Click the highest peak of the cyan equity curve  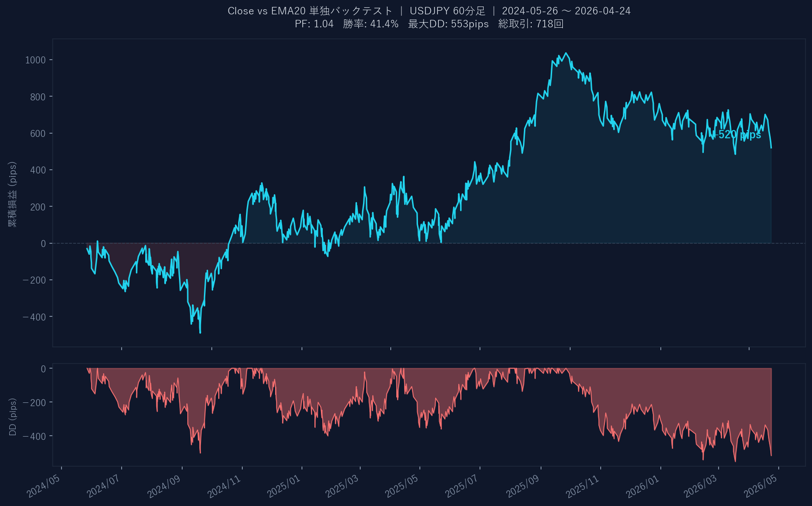pyautogui.click(x=566, y=53)
